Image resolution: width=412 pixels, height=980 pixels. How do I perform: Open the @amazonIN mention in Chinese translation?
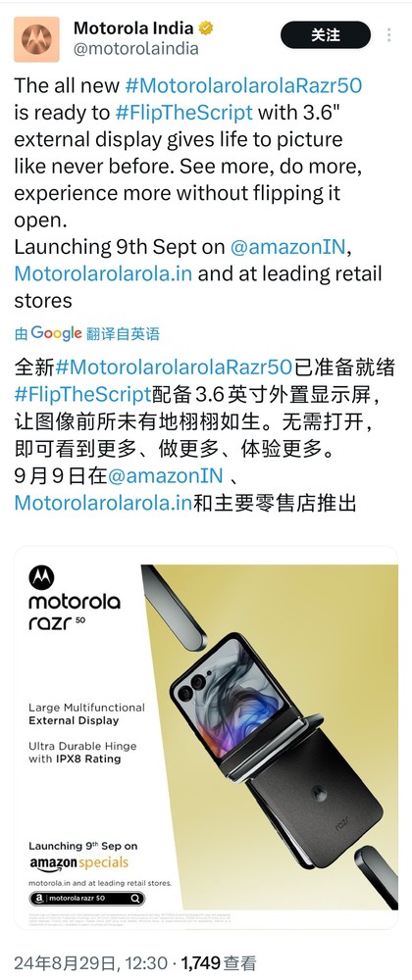(165, 475)
